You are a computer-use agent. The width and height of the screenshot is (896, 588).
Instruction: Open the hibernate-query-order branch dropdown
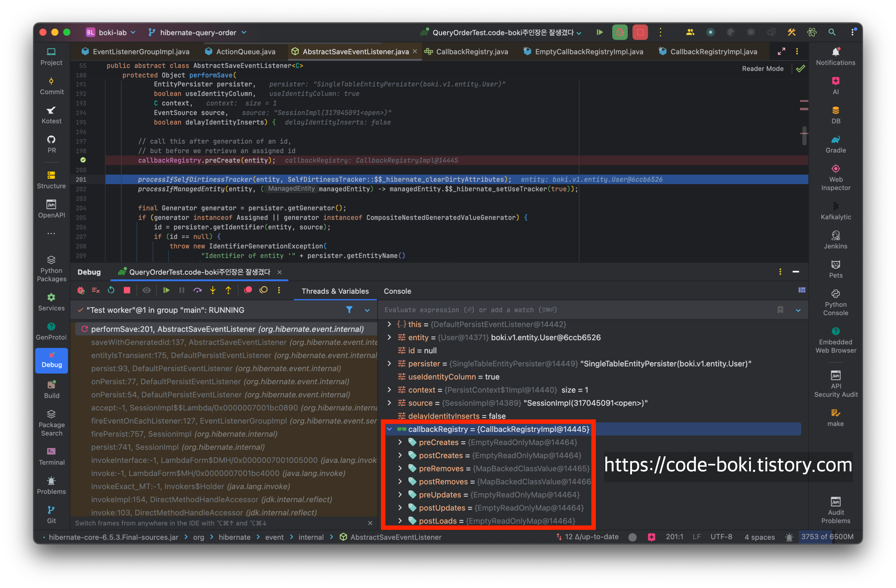click(x=198, y=33)
